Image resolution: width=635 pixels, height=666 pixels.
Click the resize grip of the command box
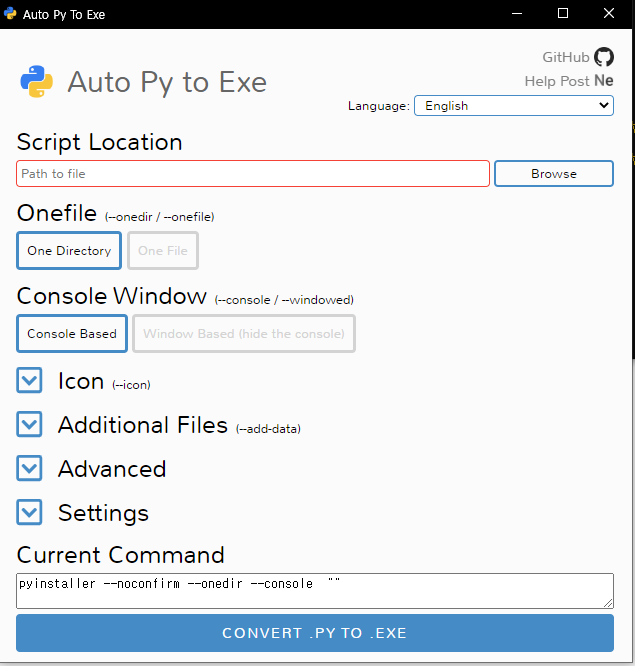point(608,603)
